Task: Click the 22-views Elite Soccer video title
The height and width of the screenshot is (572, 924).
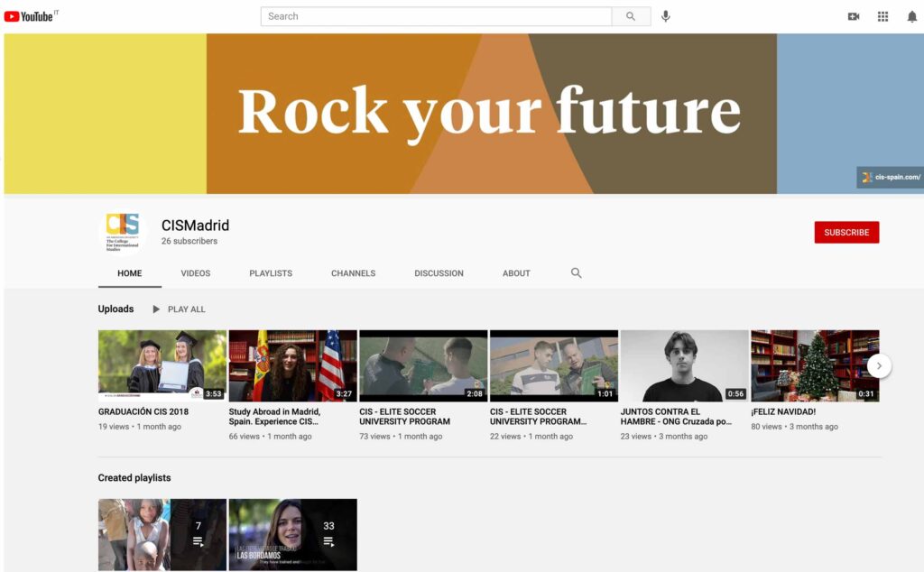Action: click(x=538, y=417)
